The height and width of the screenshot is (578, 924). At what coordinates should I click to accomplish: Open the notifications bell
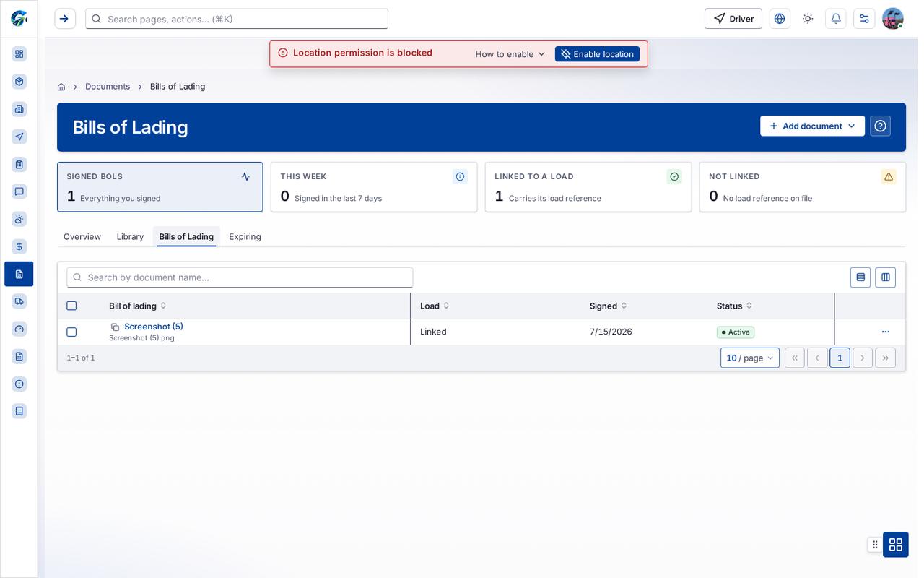(836, 19)
